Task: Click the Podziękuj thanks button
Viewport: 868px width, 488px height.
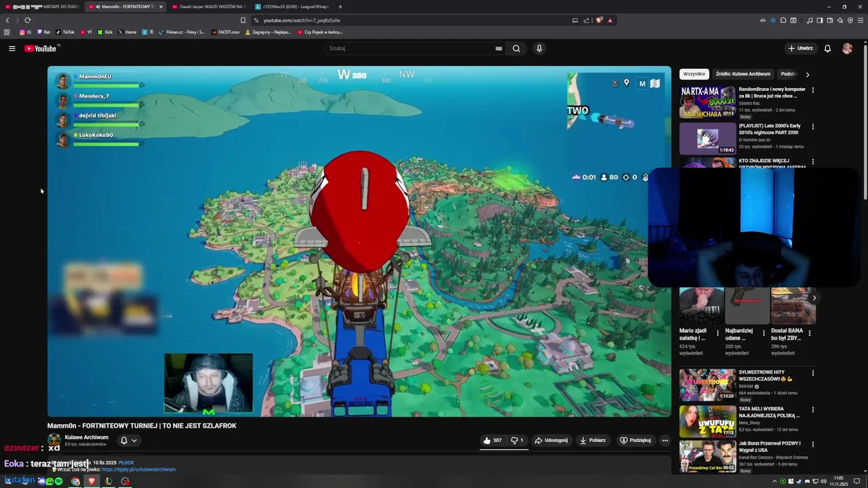Action: tap(635, 440)
